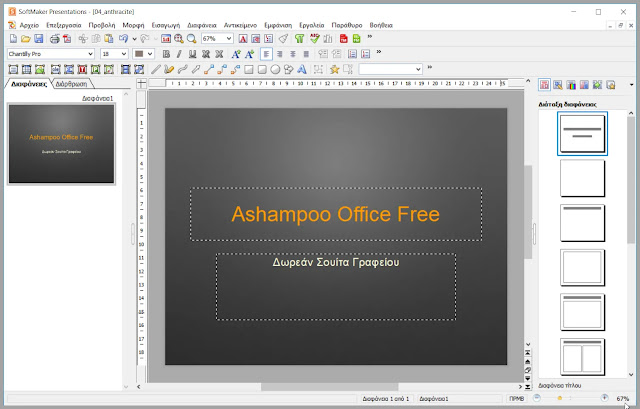The image size is (640, 409).
Task: Toggle justified text alignment
Action: click(306, 54)
